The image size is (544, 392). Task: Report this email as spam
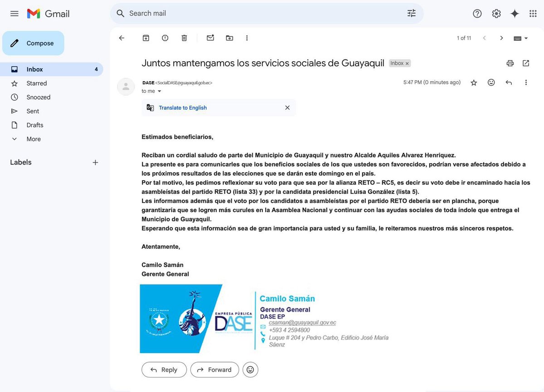[x=165, y=38]
